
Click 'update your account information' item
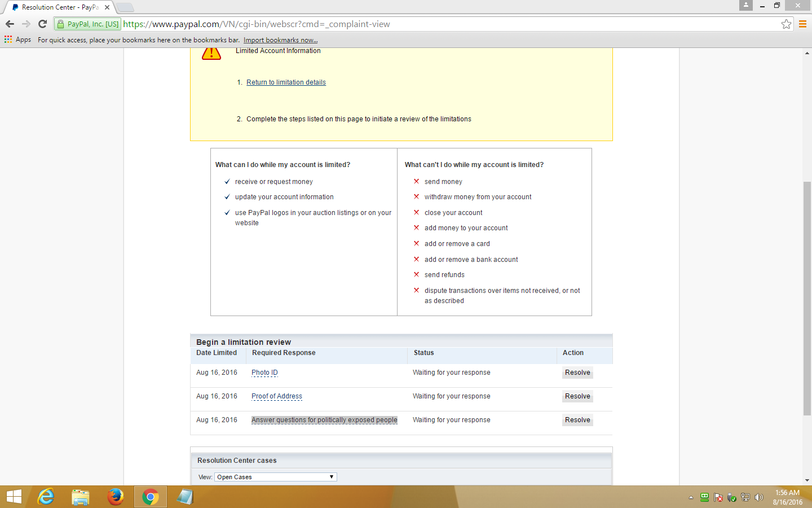(x=284, y=197)
